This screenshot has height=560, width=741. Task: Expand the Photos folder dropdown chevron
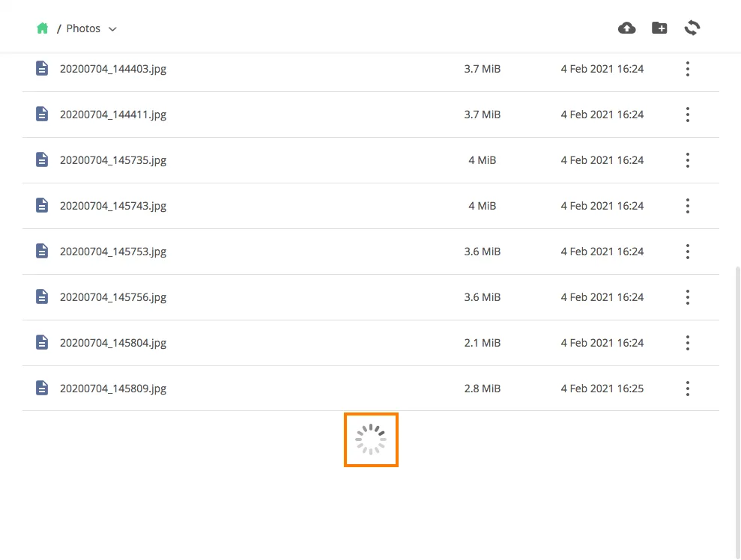[x=112, y=29]
